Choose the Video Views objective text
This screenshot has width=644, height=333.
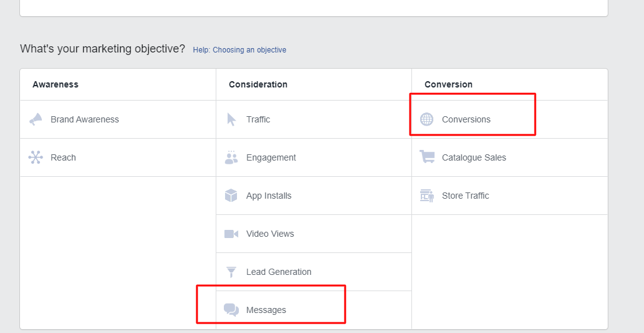click(x=270, y=234)
